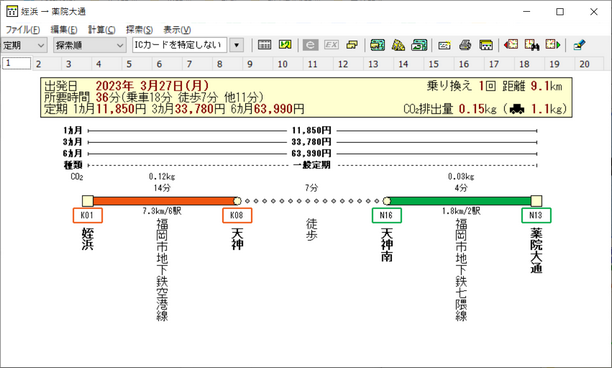The width and height of the screenshot is (612, 368).
Task: Click the clock icon with green right arrow
Action: tap(553, 45)
